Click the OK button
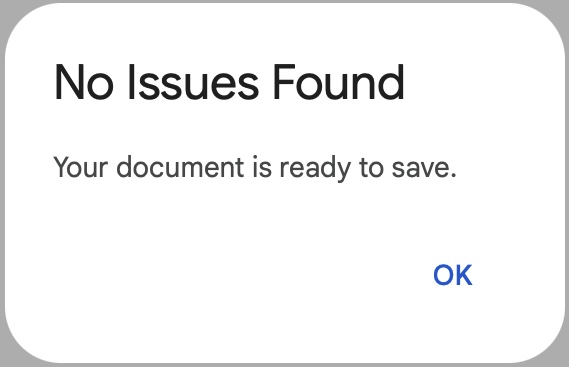Screen dimensions: 569x367 (453, 275)
